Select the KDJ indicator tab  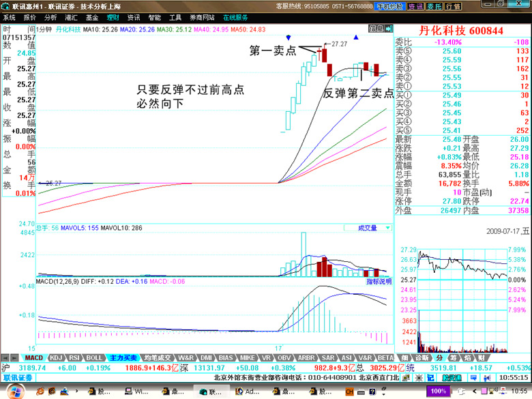pos(57,357)
